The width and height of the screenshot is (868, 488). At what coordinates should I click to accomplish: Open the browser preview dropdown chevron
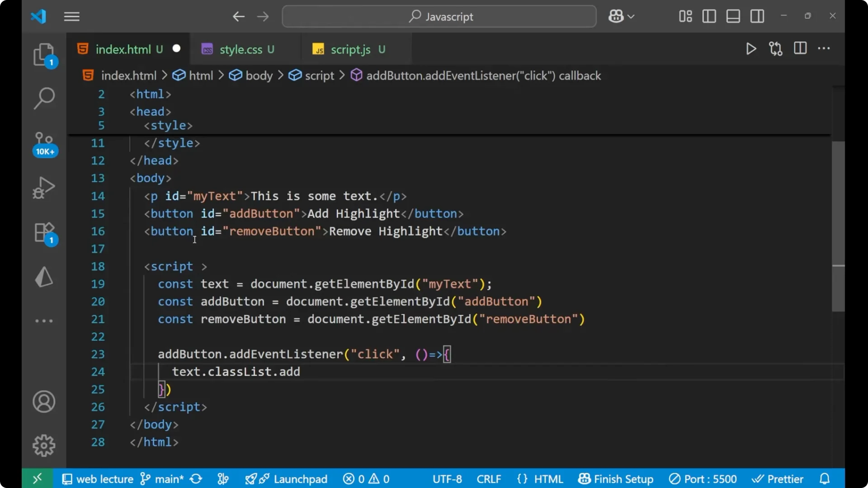tap(631, 16)
